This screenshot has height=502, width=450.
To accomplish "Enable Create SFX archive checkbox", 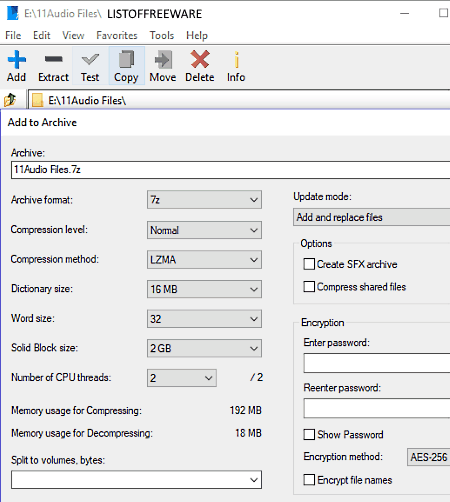I will [x=309, y=264].
